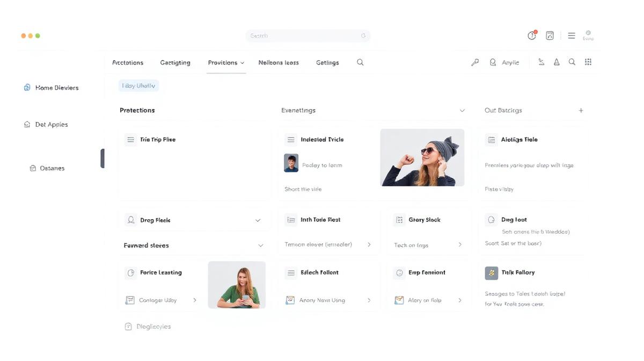Open the Conlogar Udby row arrow
Viewport: 644px width, 361px height.
click(x=195, y=300)
